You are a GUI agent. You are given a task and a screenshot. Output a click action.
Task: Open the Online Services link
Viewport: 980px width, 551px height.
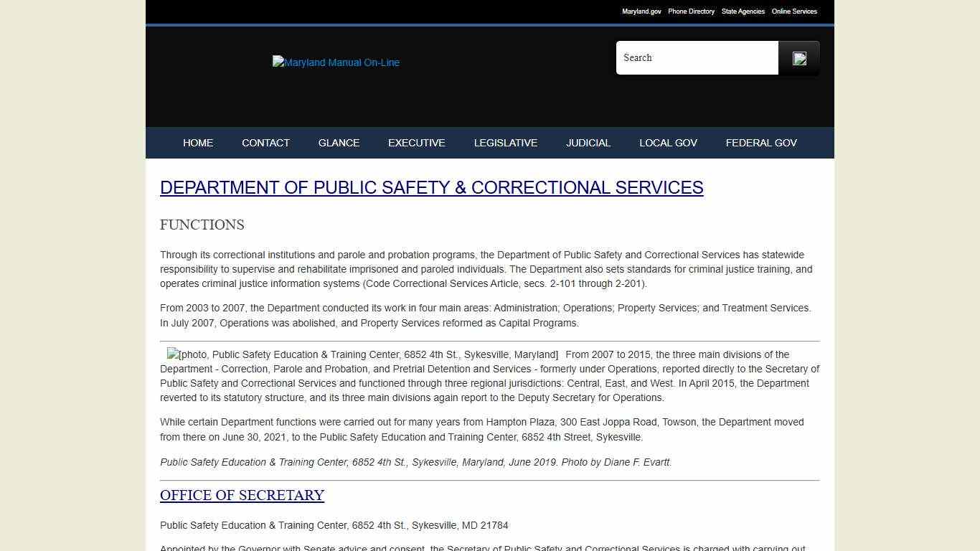794,11
